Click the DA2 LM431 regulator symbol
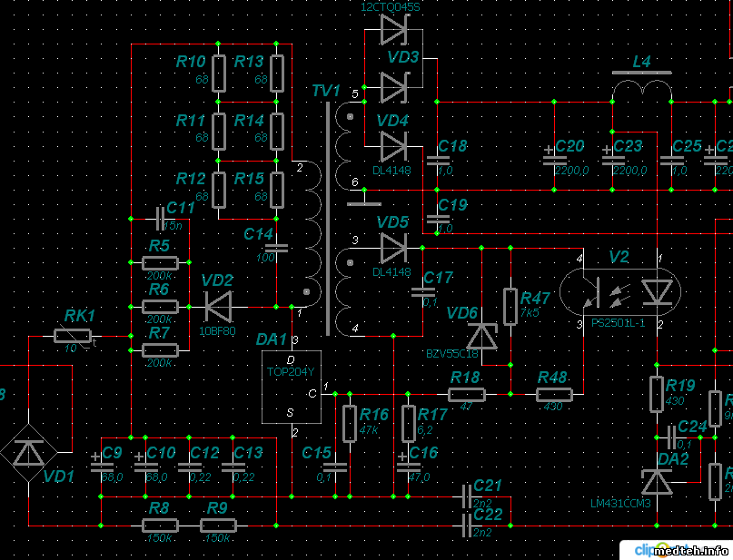The height and width of the screenshot is (560, 733). tap(657, 481)
